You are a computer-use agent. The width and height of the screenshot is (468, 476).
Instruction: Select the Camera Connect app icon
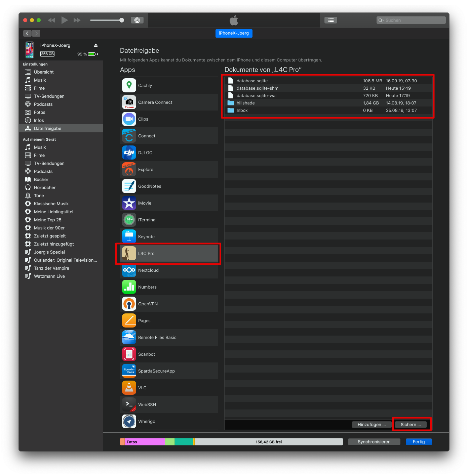point(129,102)
